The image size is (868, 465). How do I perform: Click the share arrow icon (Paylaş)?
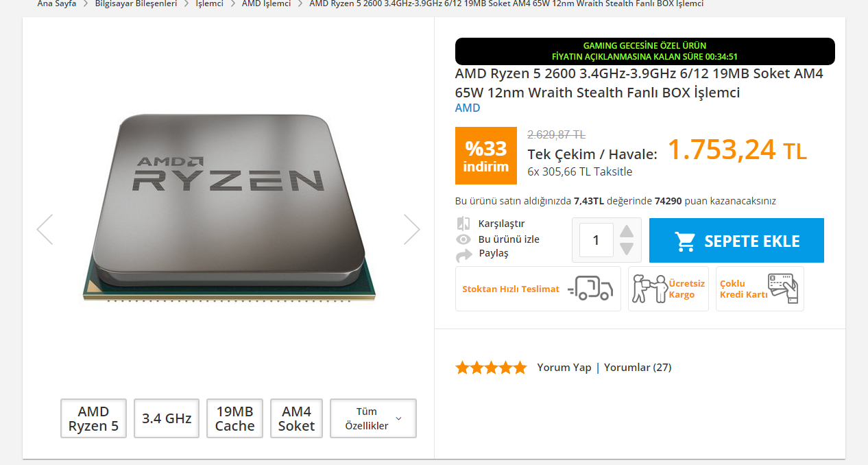[464, 254]
